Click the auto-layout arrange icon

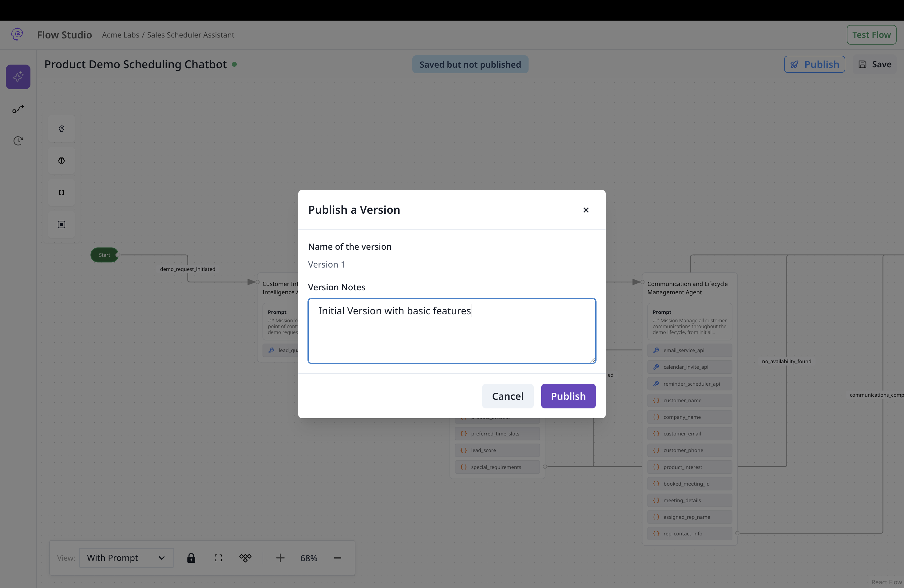point(245,558)
